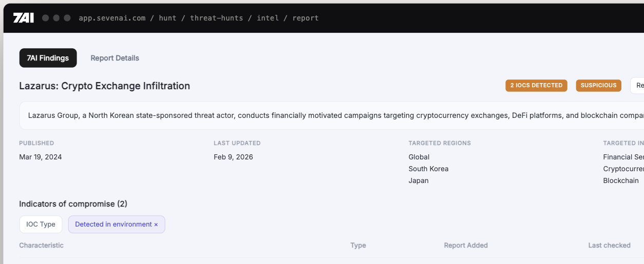Open the threat-hunts breadcrumb segment

click(x=216, y=18)
